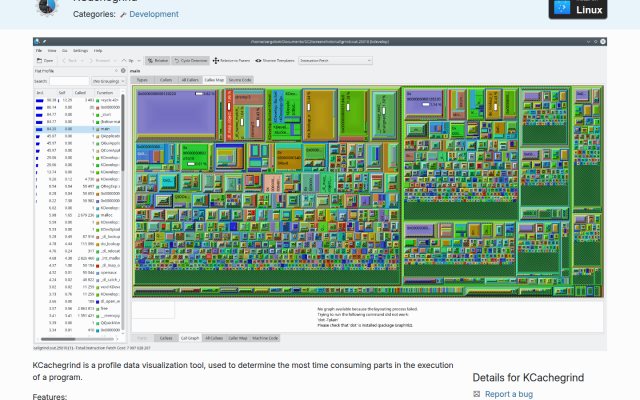Toggle Shorten Templates
Screen dimensions: 640x400
pyautogui.click(x=275, y=60)
